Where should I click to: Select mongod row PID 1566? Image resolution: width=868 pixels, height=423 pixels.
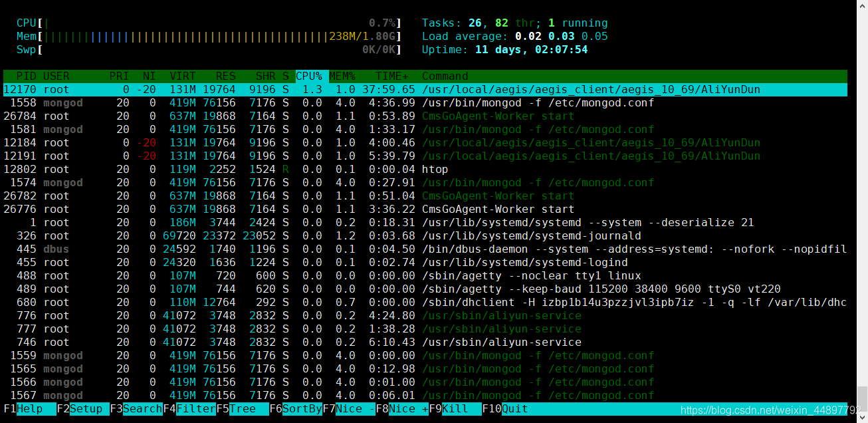coord(425,382)
